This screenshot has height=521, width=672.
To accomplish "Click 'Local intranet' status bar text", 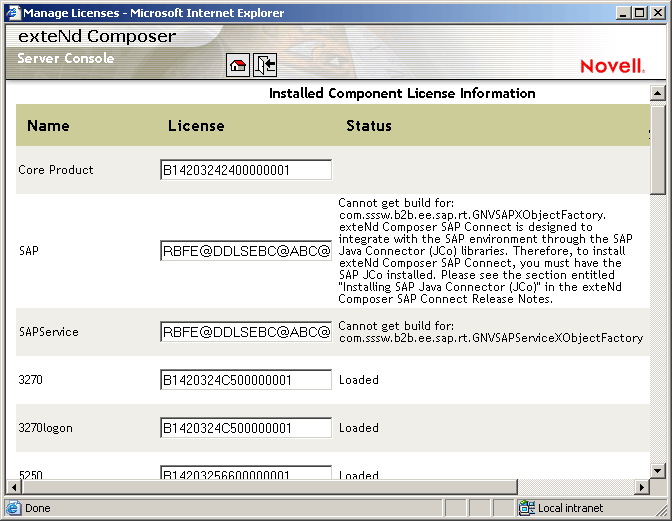I will (x=570, y=508).
